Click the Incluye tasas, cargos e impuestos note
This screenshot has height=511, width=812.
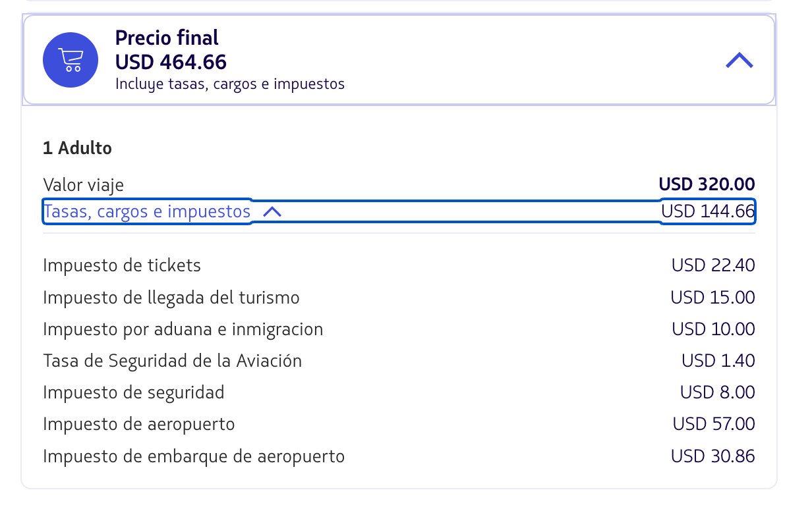tap(230, 84)
